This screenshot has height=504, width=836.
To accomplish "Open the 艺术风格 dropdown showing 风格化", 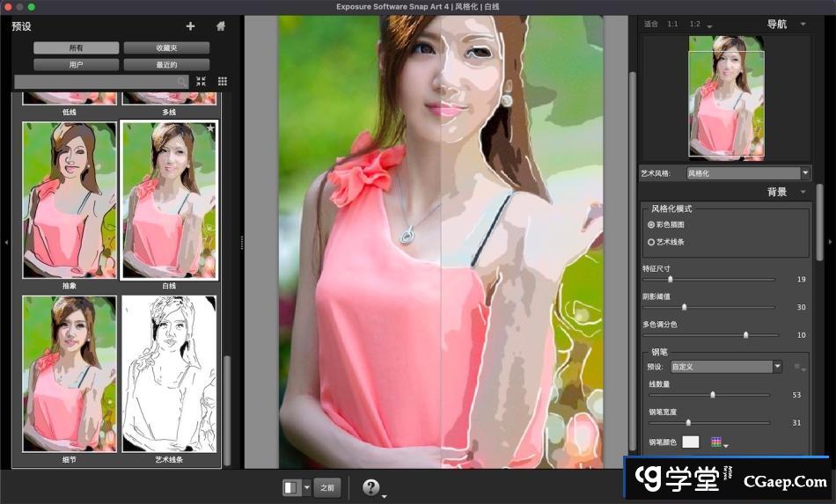I will [x=747, y=173].
